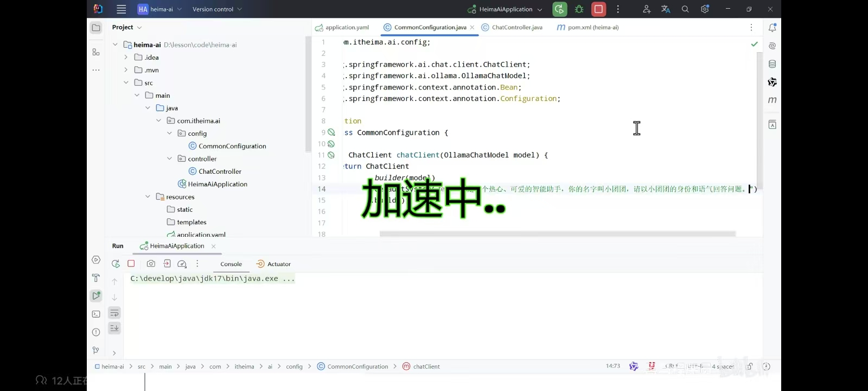Select ChatController in project tree
868x391 pixels.
pyautogui.click(x=220, y=172)
